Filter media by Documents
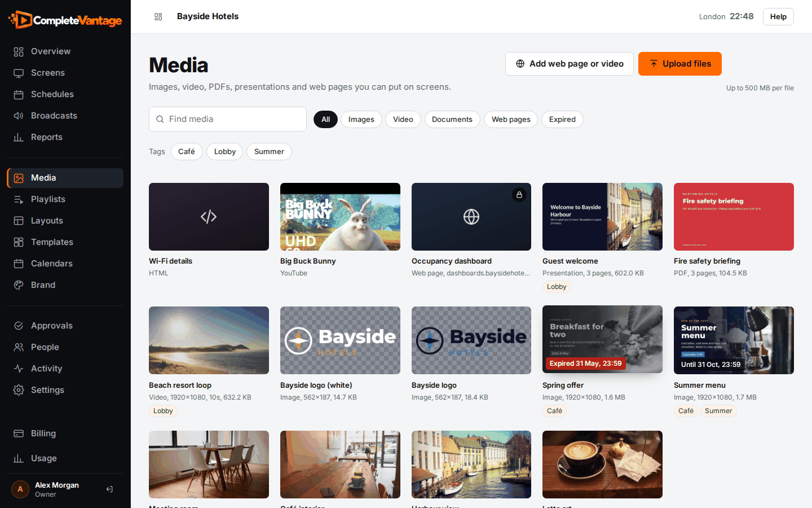Screen dimensions: 812x508 [x=452, y=119]
